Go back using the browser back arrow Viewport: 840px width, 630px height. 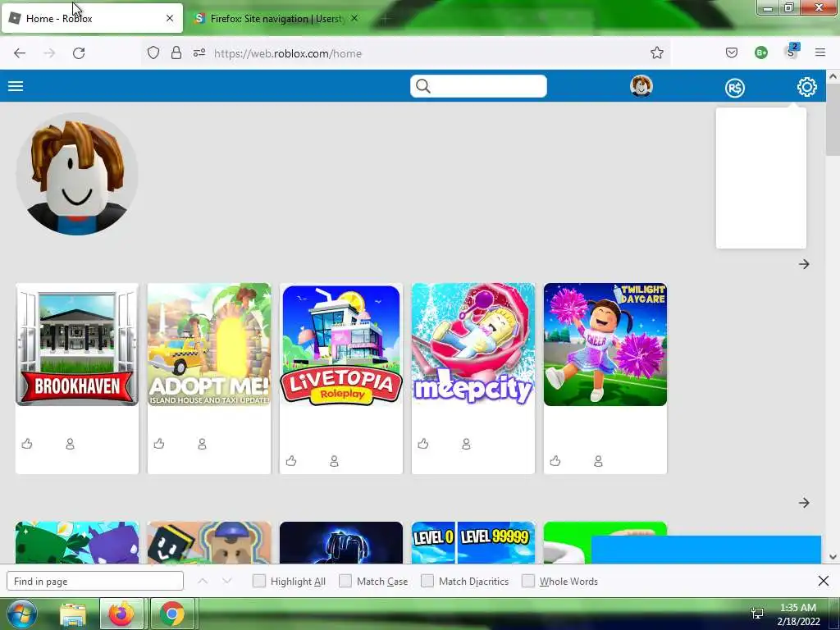(20, 53)
